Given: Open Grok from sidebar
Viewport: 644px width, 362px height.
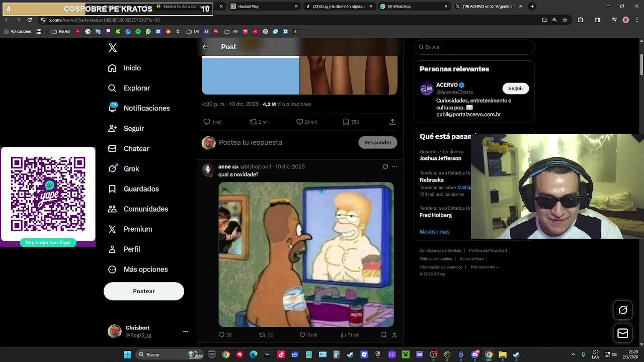Looking at the screenshot, I should point(124,168).
